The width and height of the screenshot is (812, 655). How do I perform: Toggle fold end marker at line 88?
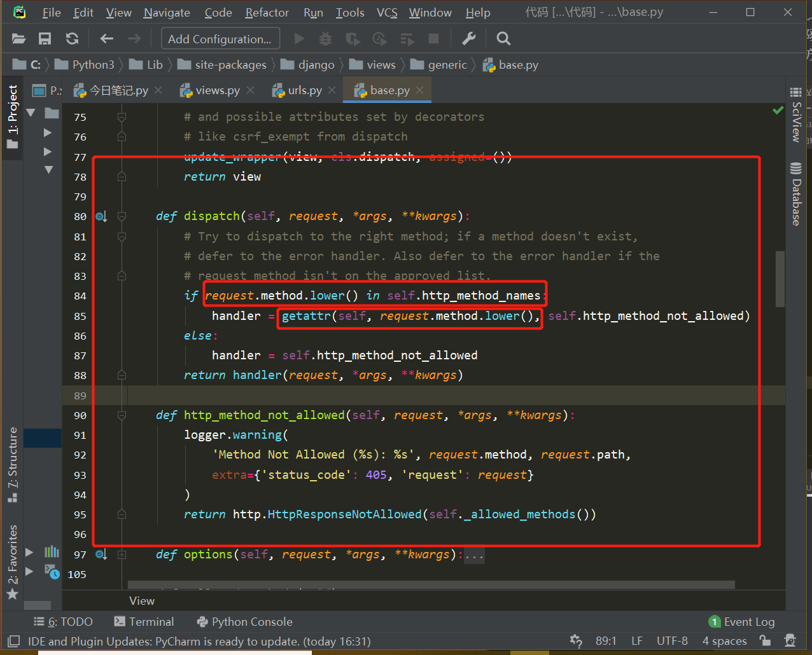tap(122, 375)
